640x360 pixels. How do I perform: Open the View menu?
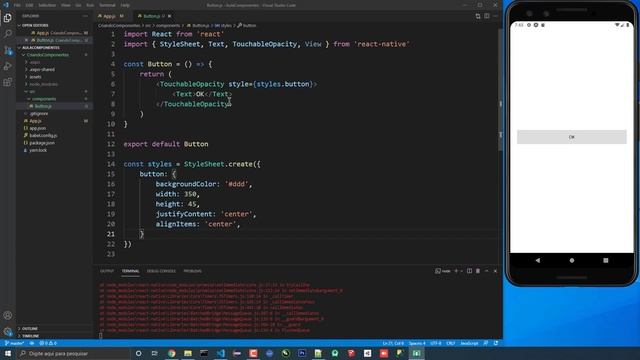click(x=65, y=5)
